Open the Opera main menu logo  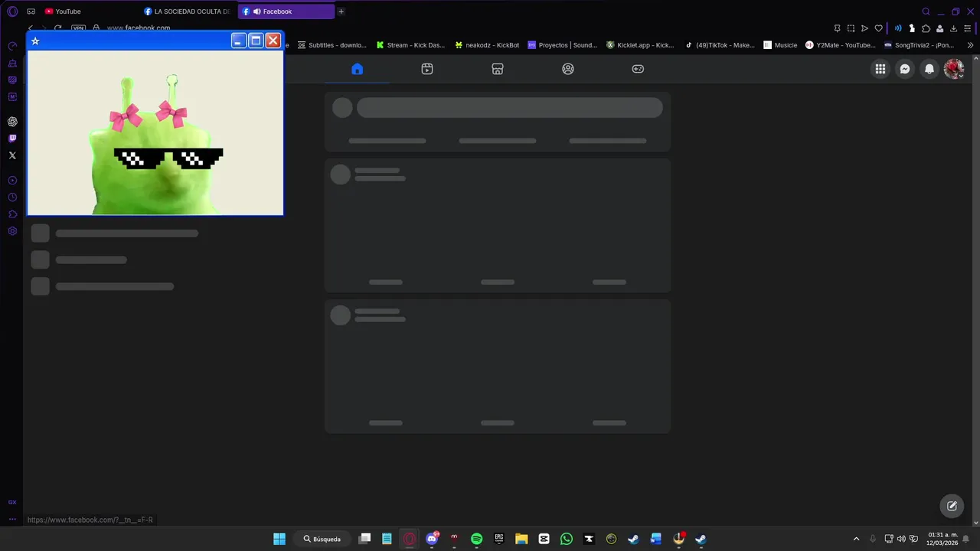tap(12, 11)
